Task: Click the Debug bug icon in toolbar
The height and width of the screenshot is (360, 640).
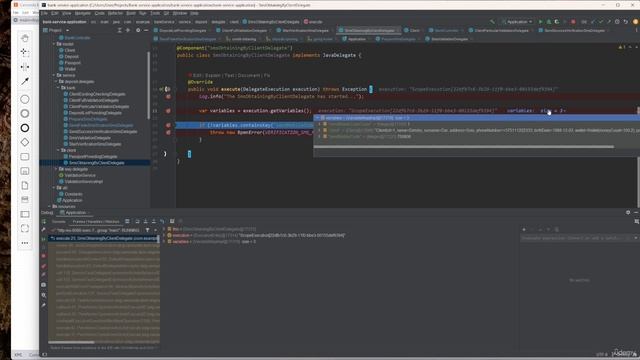Action: [549, 22]
